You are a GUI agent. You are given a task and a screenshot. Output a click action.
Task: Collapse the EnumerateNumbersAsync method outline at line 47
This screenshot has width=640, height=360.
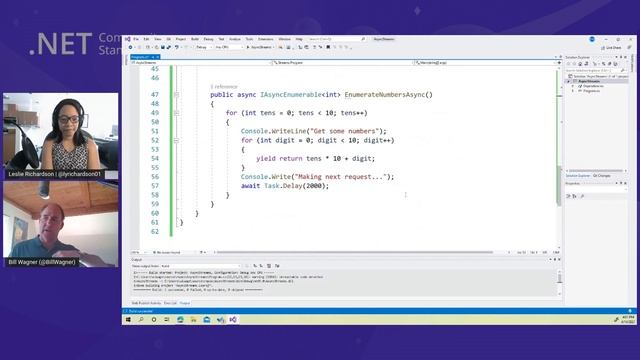point(176,95)
